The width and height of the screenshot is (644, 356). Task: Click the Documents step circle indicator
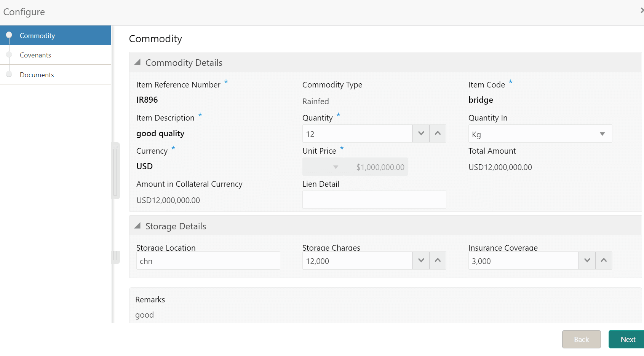pyautogui.click(x=9, y=75)
